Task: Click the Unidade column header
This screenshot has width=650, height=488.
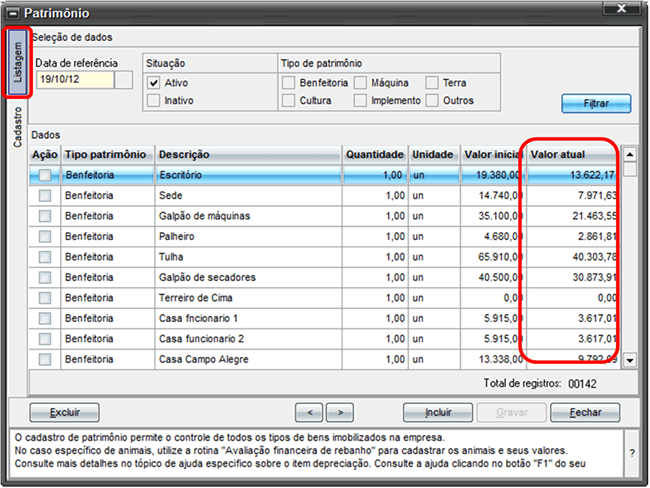Action: tap(434, 155)
